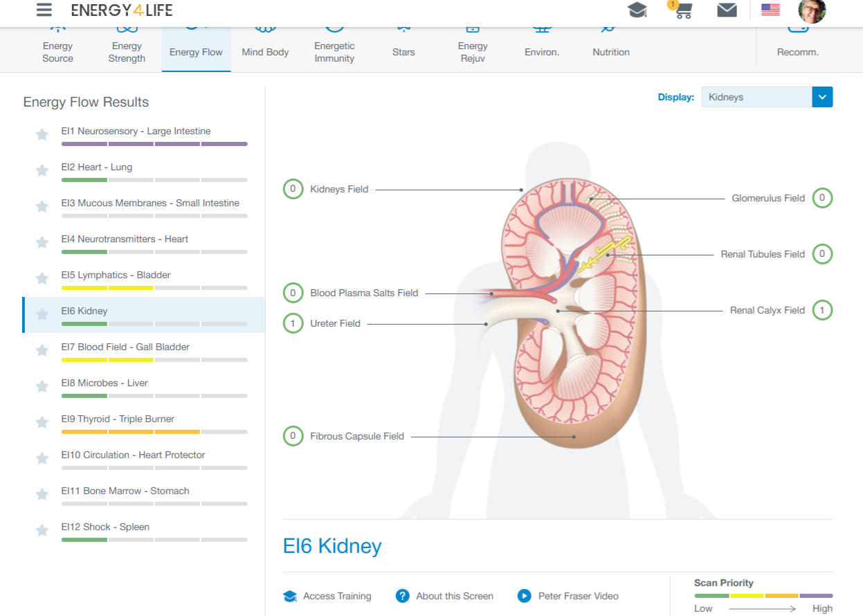The height and width of the screenshot is (616, 863).
Task: Click the blue dropdown chevron next to Kidneys
Action: [x=821, y=97]
